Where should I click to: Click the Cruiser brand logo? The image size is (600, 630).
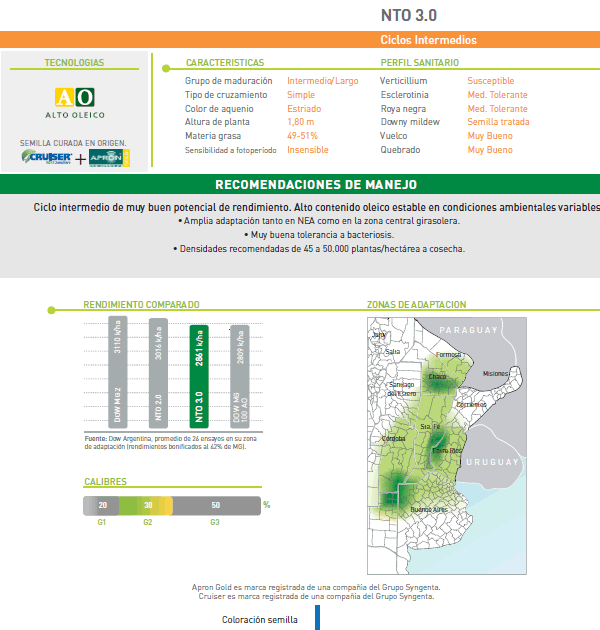point(46,158)
